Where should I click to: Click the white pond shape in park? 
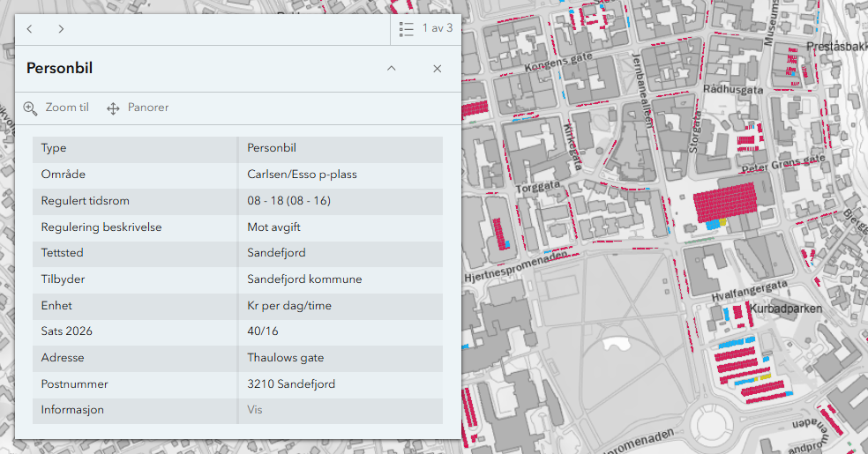coord(618,345)
